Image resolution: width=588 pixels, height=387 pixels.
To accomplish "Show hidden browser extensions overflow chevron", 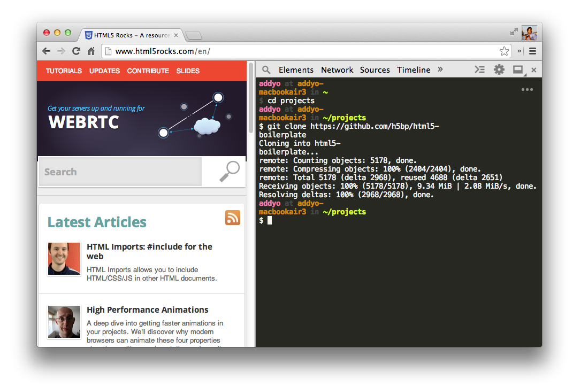I will [519, 51].
